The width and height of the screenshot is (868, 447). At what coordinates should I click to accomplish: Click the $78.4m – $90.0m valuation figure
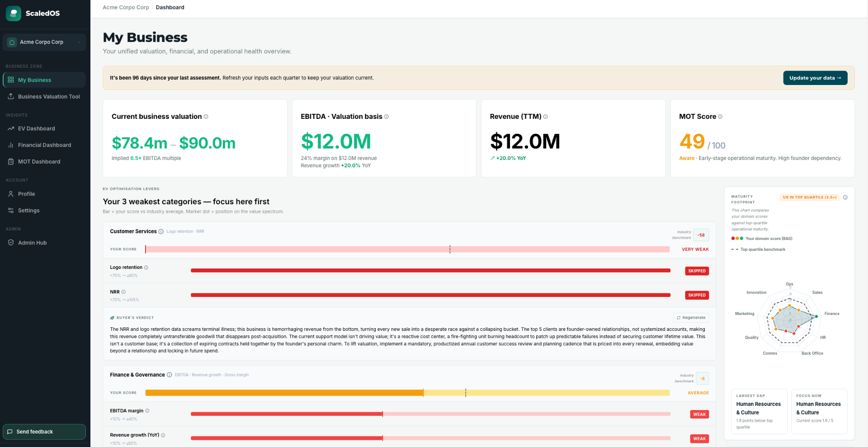pyautogui.click(x=174, y=143)
